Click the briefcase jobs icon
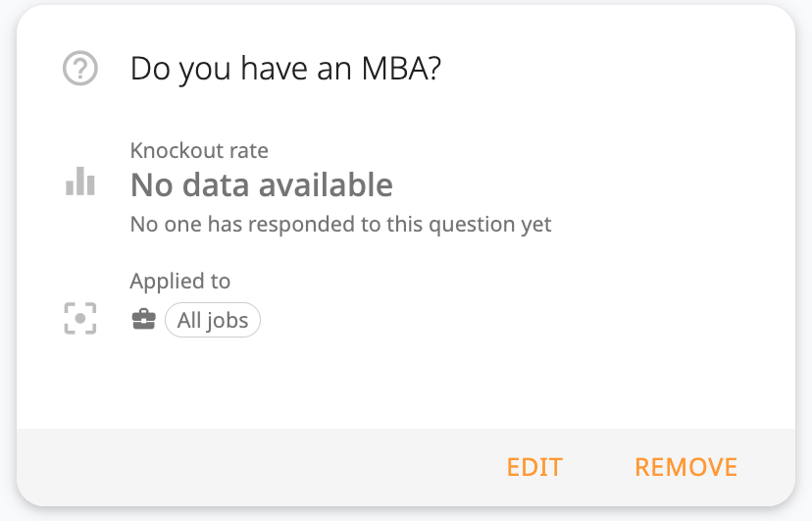812x521 pixels. pyautogui.click(x=144, y=320)
